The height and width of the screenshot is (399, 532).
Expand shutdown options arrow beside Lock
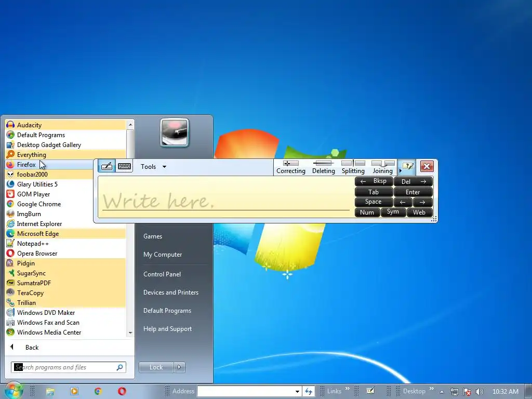tap(179, 367)
